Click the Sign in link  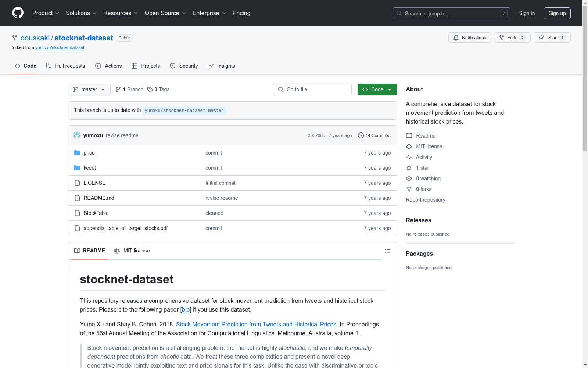[x=527, y=13]
